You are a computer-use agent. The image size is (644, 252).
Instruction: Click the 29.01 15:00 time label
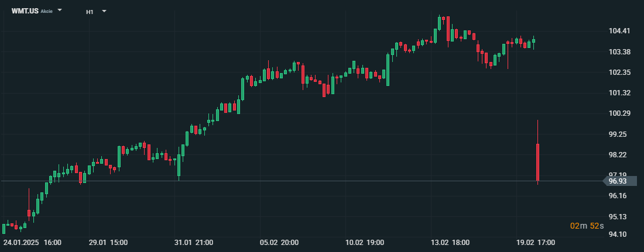tap(108, 243)
